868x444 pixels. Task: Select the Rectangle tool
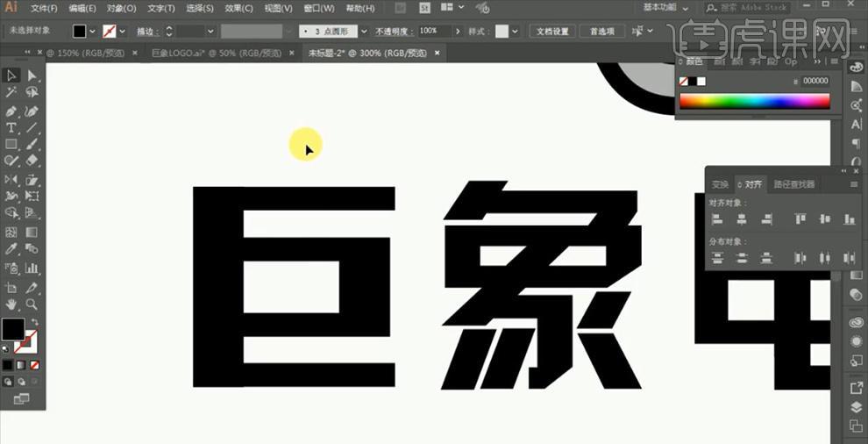[x=11, y=144]
